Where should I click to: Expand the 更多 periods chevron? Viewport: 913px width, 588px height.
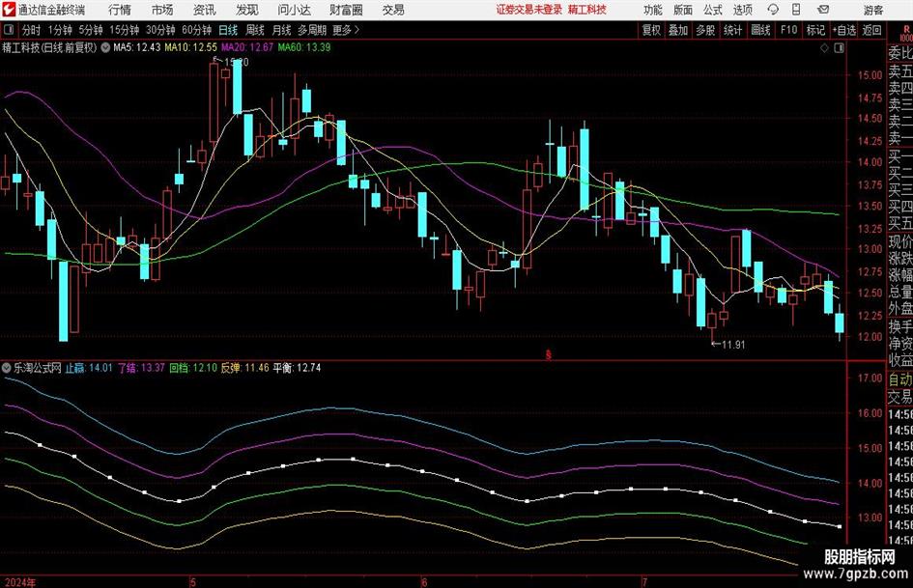pyautogui.click(x=357, y=30)
